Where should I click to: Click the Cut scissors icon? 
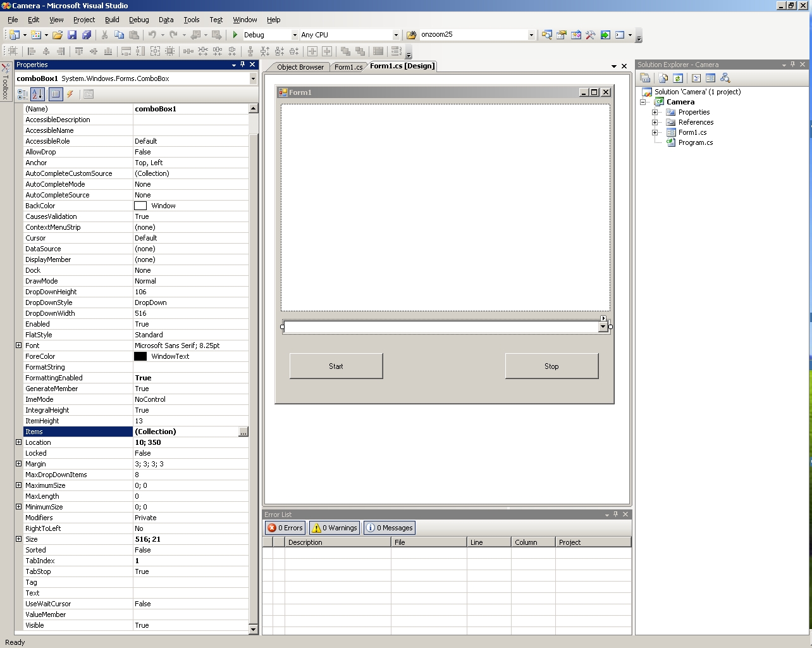(104, 35)
